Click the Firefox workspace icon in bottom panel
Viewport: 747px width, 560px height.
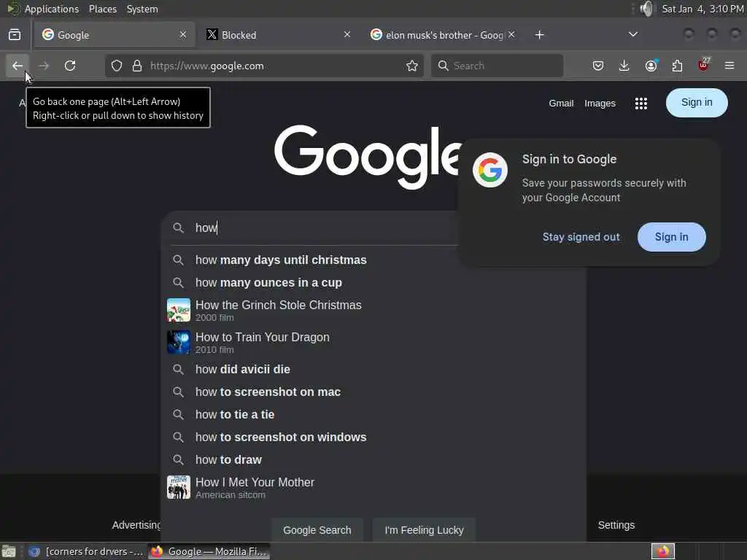[662, 551]
